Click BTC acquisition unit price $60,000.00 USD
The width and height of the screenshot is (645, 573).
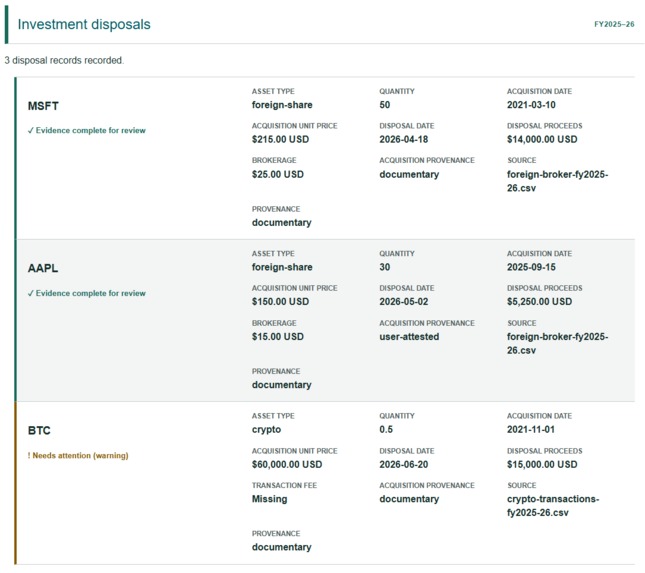(287, 465)
